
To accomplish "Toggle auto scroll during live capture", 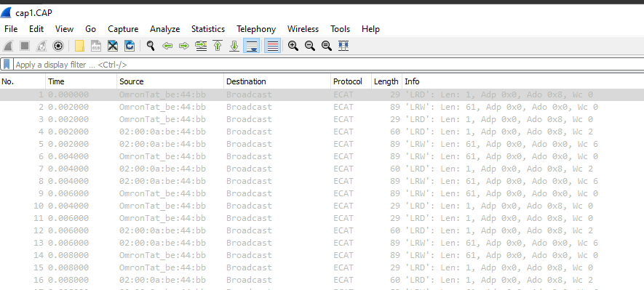I will point(251,46).
